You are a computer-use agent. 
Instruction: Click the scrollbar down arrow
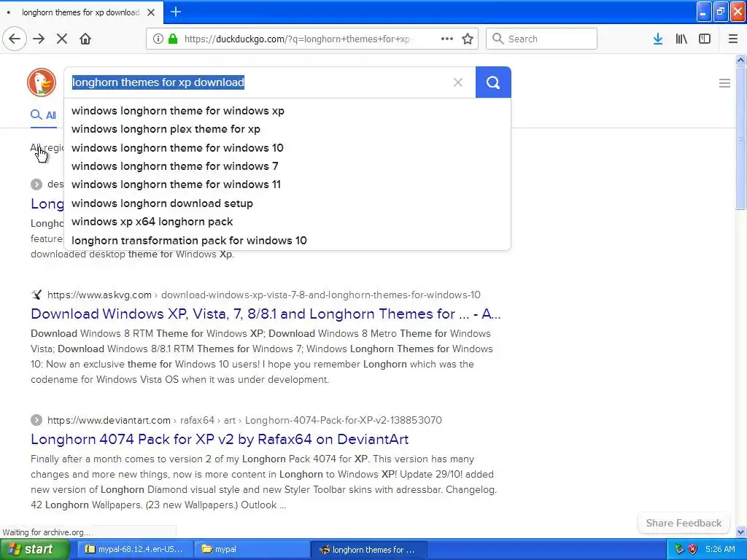[740, 532]
